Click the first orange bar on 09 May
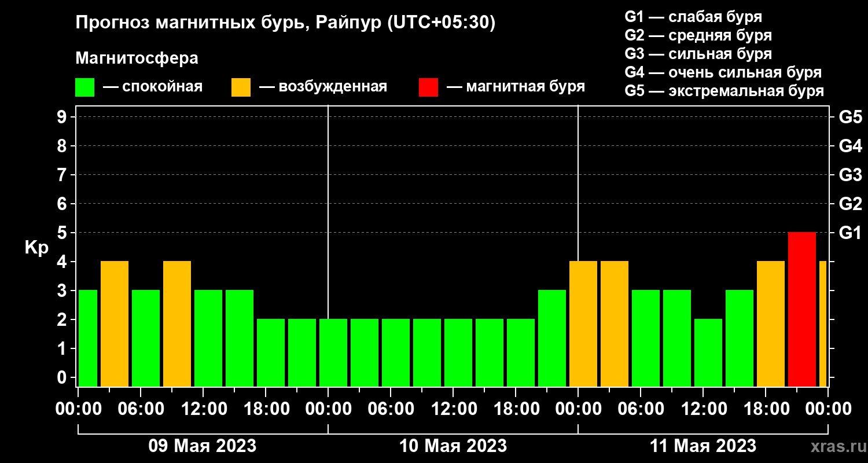 coord(115,324)
